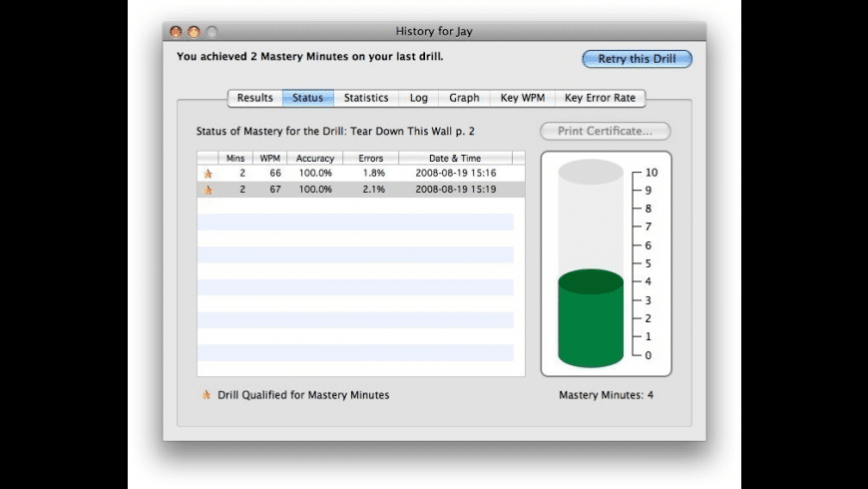The image size is (868, 489).
Task: Click the star icon beside Drill Qualified legend
Action: pyautogui.click(x=206, y=395)
